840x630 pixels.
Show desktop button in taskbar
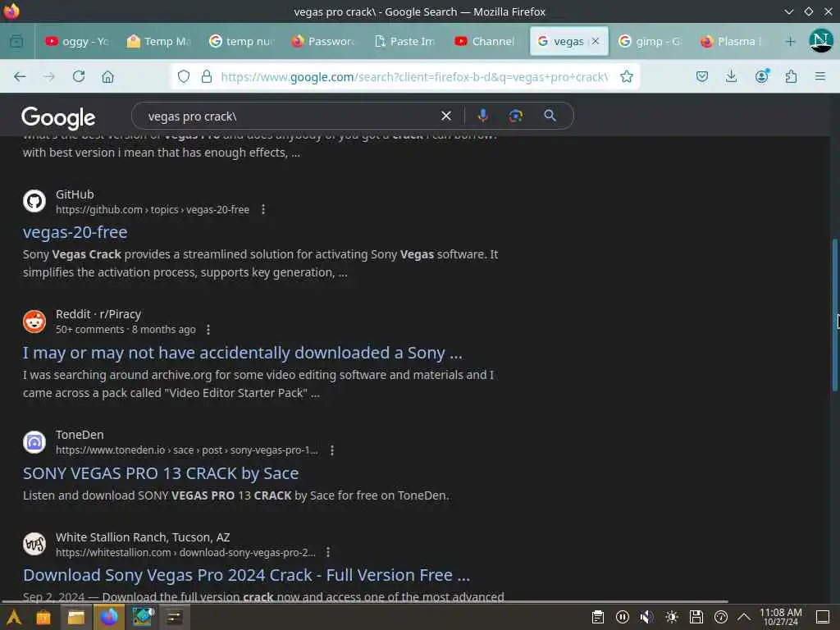(x=823, y=617)
